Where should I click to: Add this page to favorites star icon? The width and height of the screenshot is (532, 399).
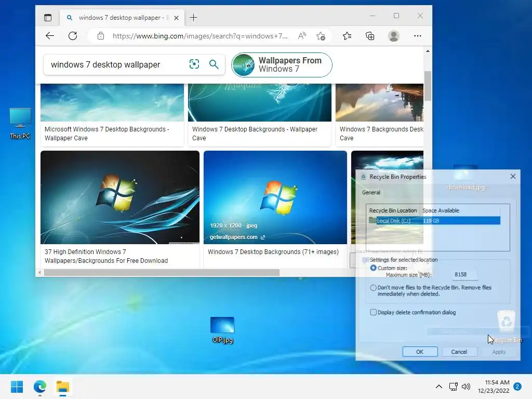click(321, 36)
